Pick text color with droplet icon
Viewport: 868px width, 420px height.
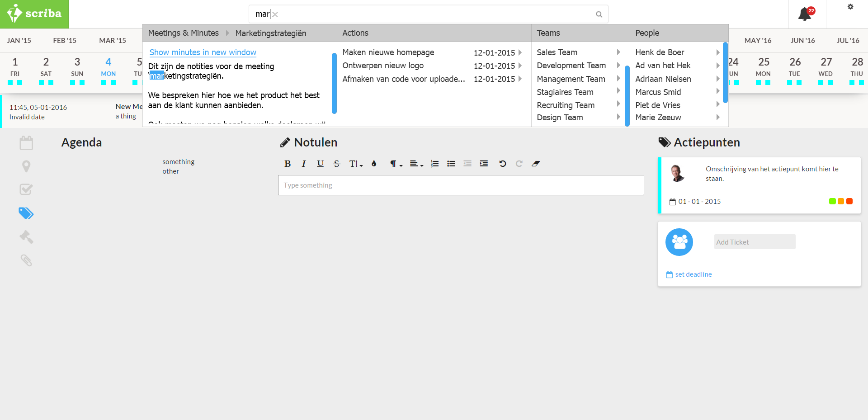(x=374, y=164)
